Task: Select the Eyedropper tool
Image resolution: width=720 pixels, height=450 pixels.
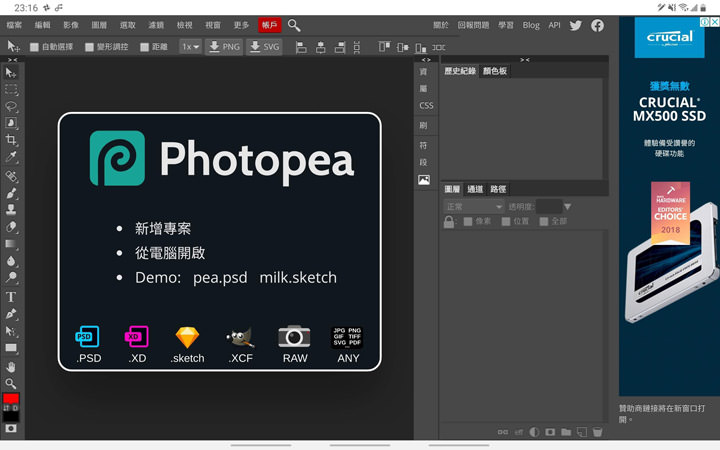Action: (11, 157)
